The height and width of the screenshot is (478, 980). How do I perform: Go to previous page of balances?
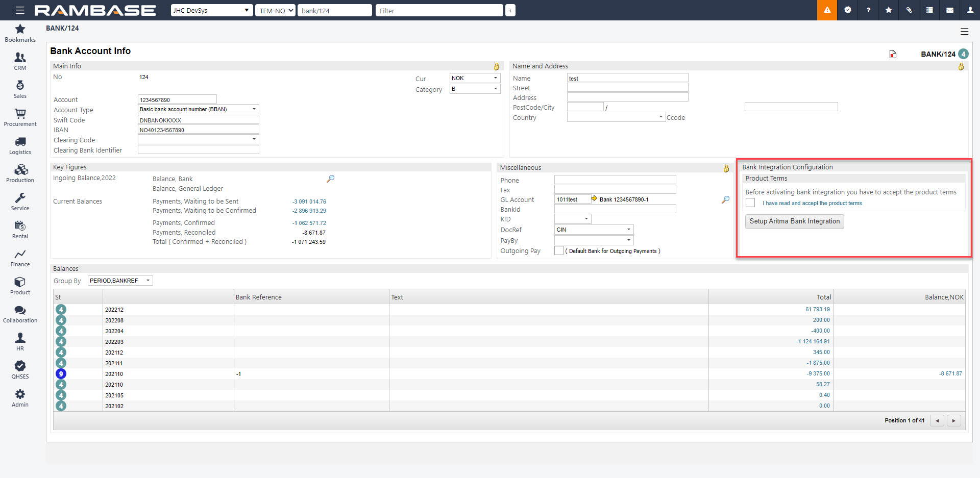(x=937, y=420)
